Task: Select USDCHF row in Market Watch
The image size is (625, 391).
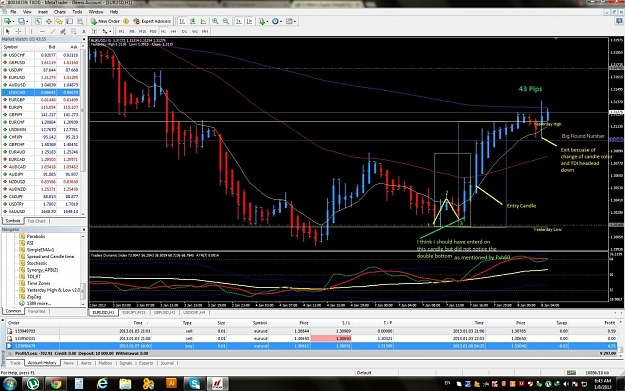Action: [x=41, y=55]
